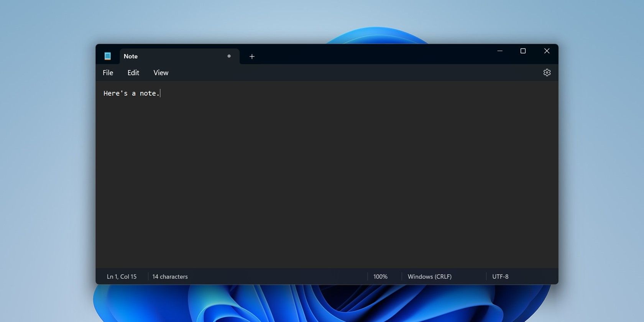Screen dimensions: 644x322
Task: Click the desktop wallpaper outside the Notepad window
Action: tap(46, 161)
